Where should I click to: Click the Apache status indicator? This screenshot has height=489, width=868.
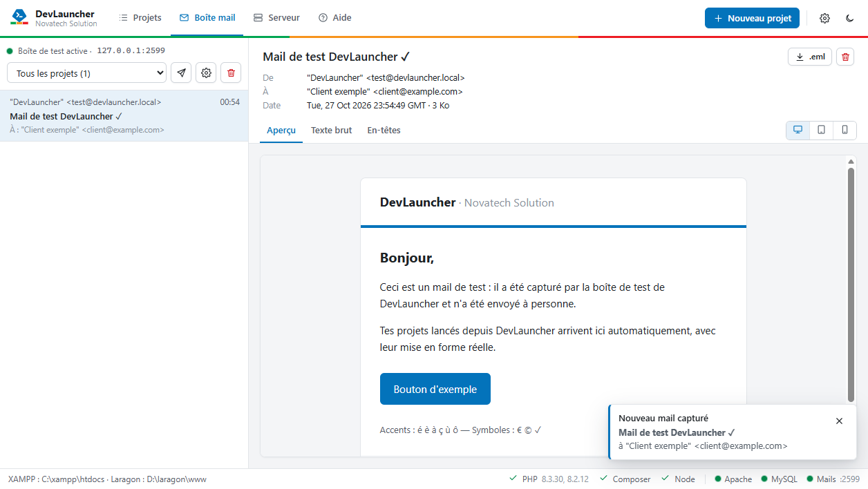pos(733,479)
